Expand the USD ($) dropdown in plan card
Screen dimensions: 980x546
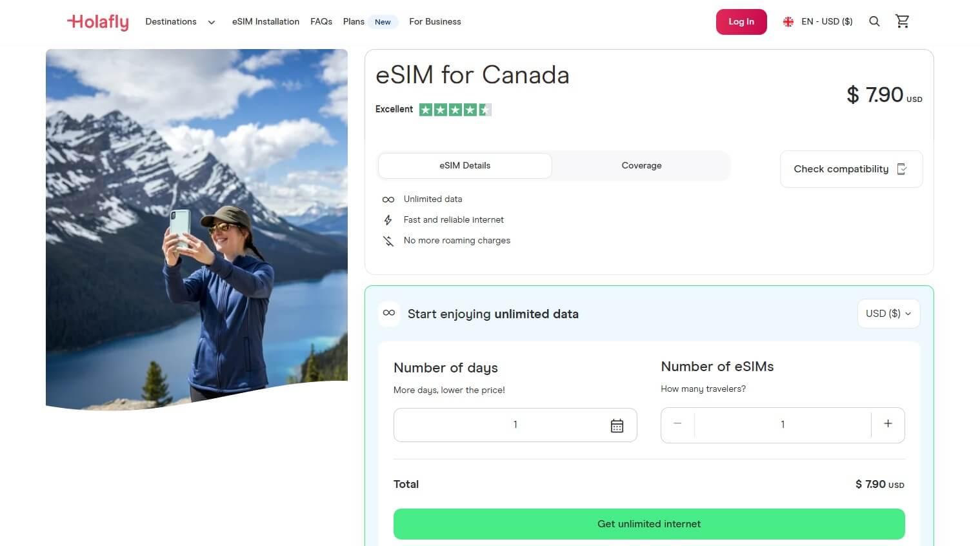point(888,314)
